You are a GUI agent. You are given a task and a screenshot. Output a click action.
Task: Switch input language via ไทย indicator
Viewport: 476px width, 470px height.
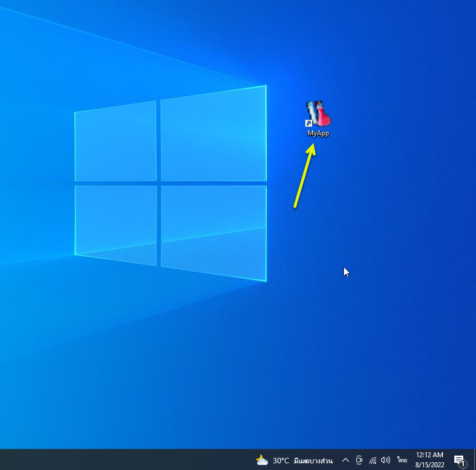tap(402, 460)
